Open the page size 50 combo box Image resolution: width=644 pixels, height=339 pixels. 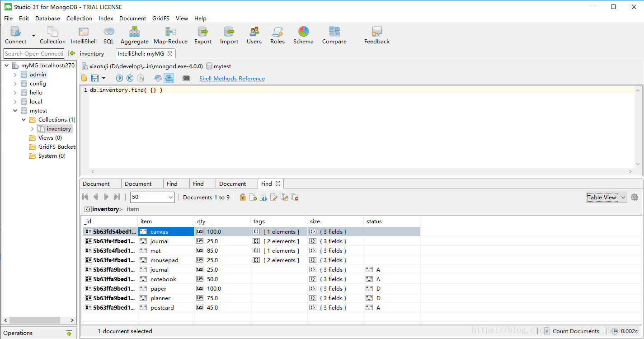pyautogui.click(x=152, y=197)
